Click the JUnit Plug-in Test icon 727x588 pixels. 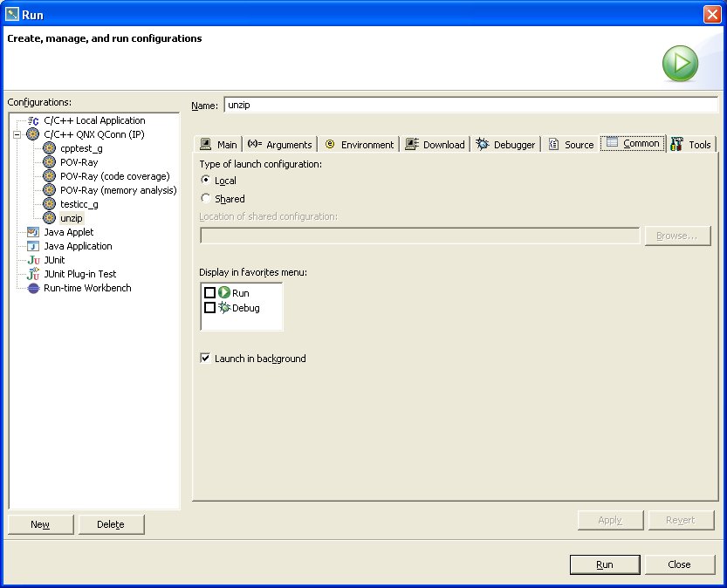[33, 274]
